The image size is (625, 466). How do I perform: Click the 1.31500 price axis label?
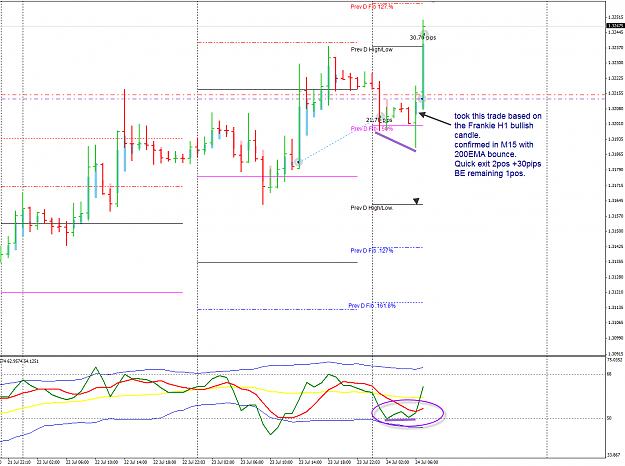615,231
